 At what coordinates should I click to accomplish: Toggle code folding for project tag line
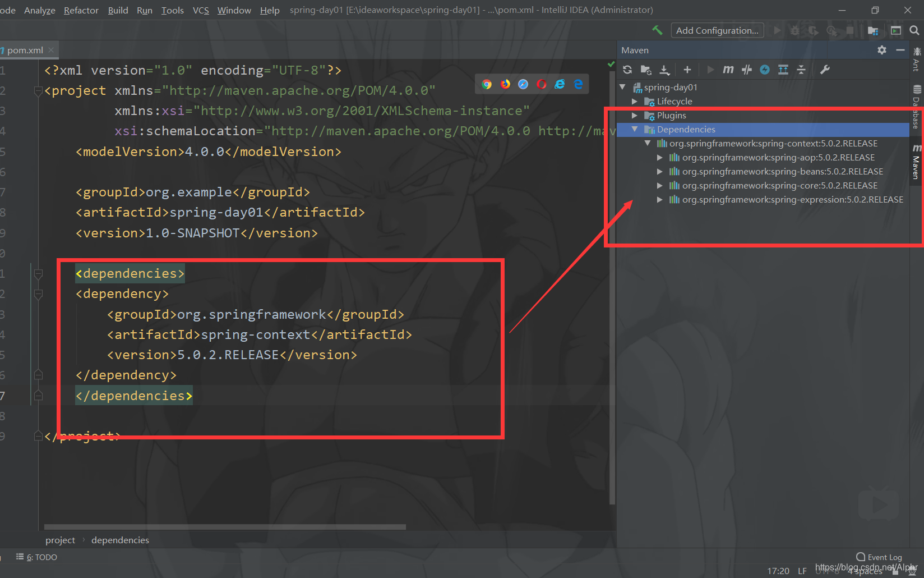(38, 91)
